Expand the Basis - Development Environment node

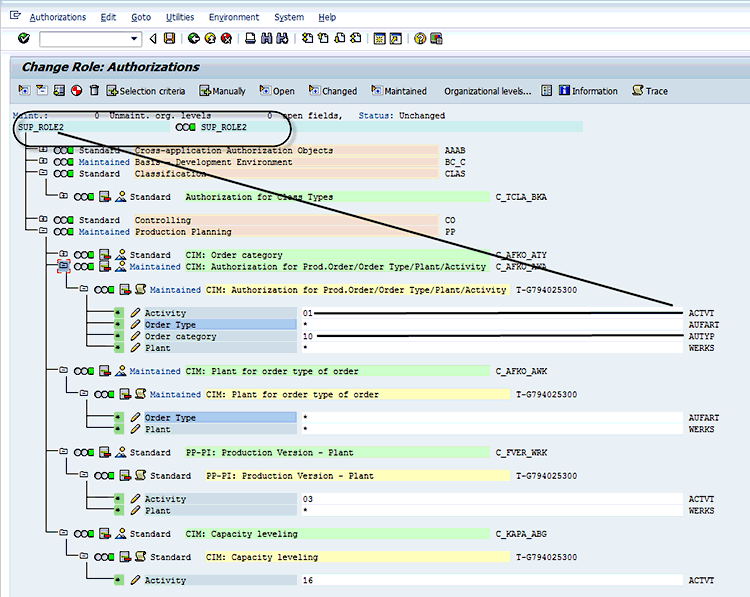43,161
